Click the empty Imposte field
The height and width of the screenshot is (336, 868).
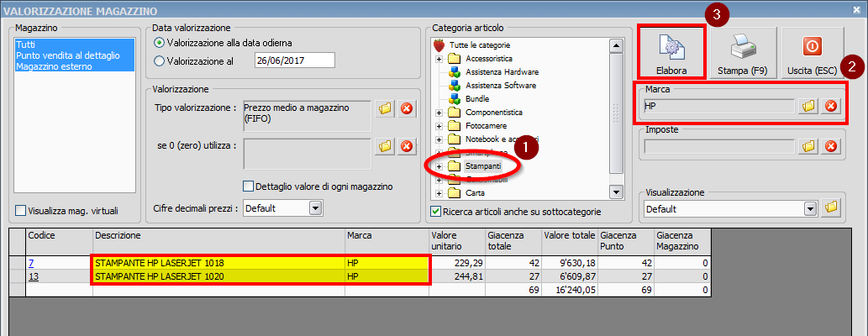[719, 146]
